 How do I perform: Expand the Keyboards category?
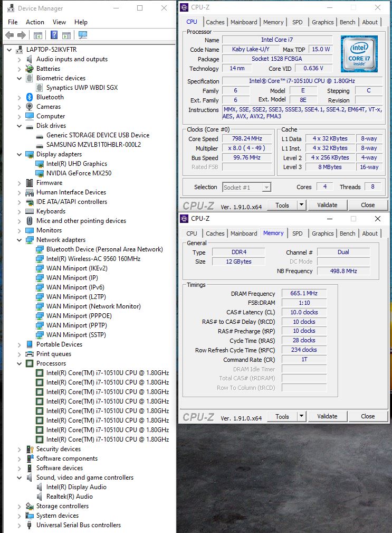pos(20,211)
